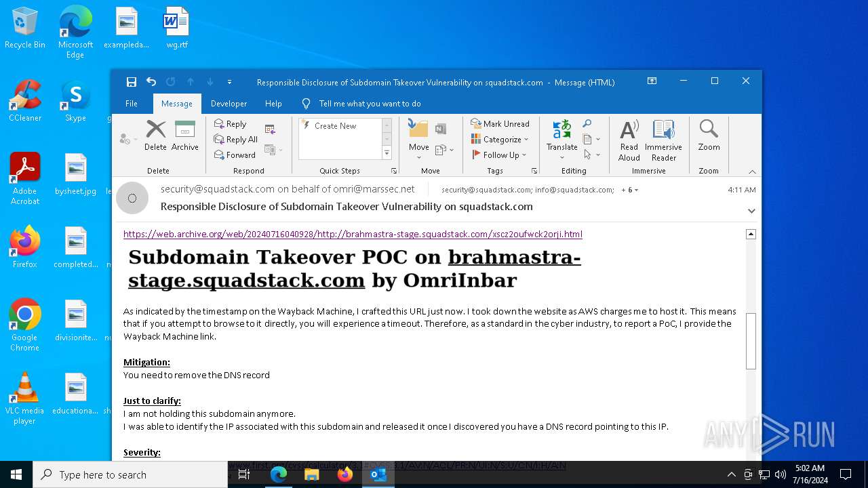Open the More respond actions dropdown

(x=273, y=150)
